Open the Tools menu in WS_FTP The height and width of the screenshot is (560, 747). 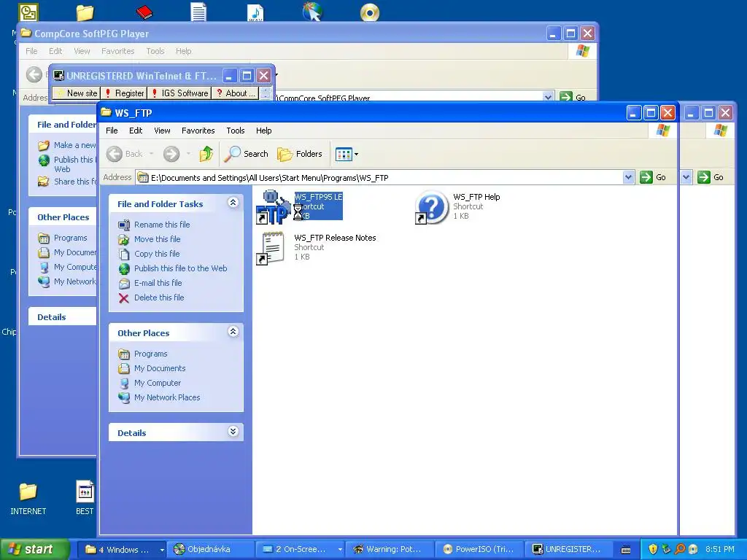click(236, 131)
